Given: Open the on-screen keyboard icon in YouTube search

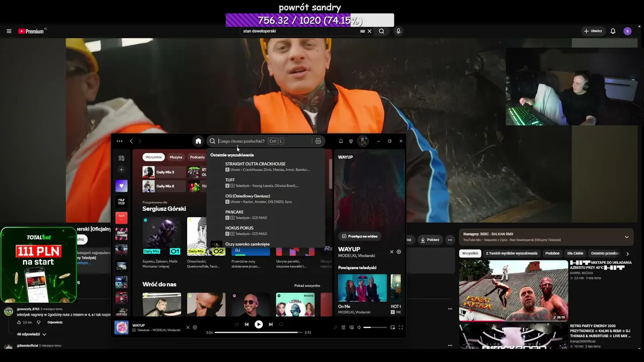Looking at the screenshot, I should coord(362,31).
